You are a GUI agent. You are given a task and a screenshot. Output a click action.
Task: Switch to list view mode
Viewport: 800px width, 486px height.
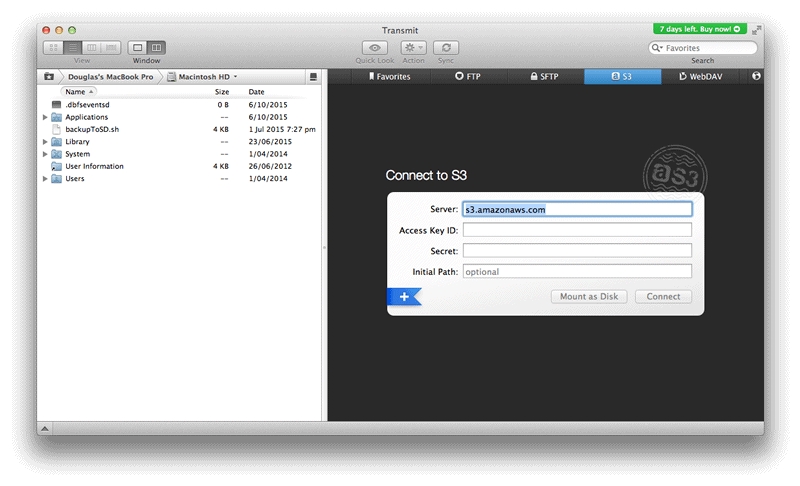[73, 47]
